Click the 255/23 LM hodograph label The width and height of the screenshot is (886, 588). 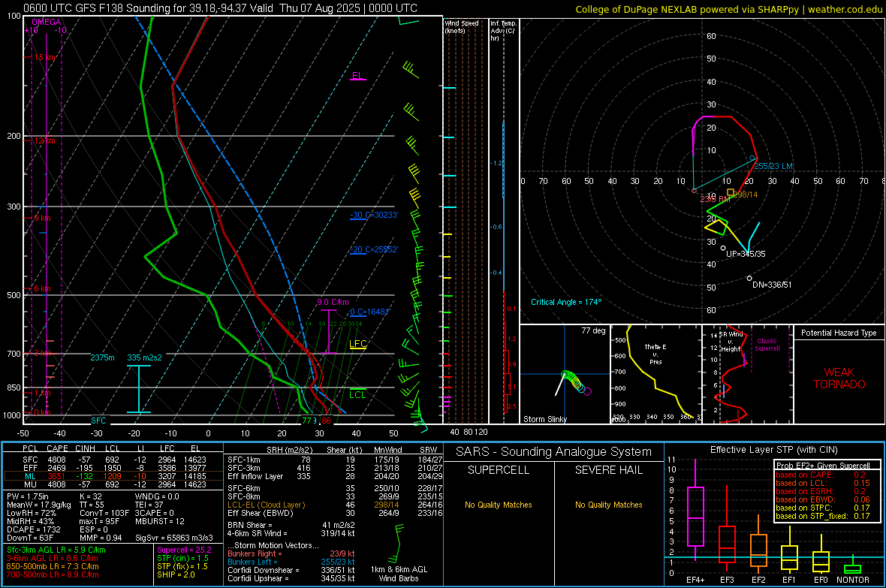pyautogui.click(x=773, y=166)
